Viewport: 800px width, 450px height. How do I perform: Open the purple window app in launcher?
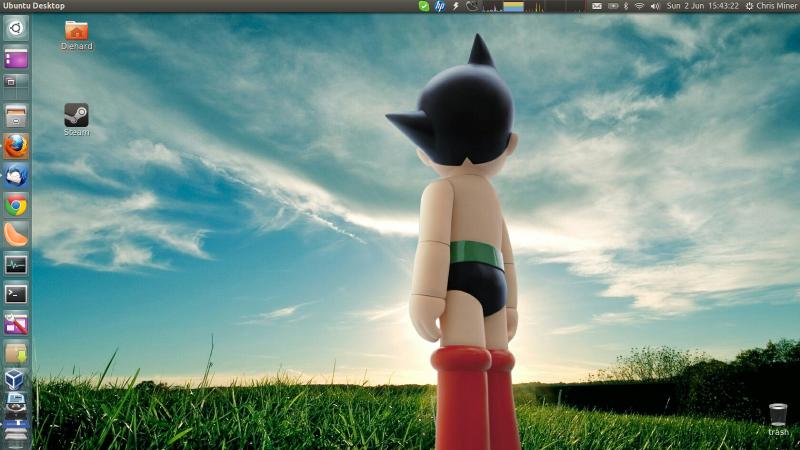click(x=16, y=58)
